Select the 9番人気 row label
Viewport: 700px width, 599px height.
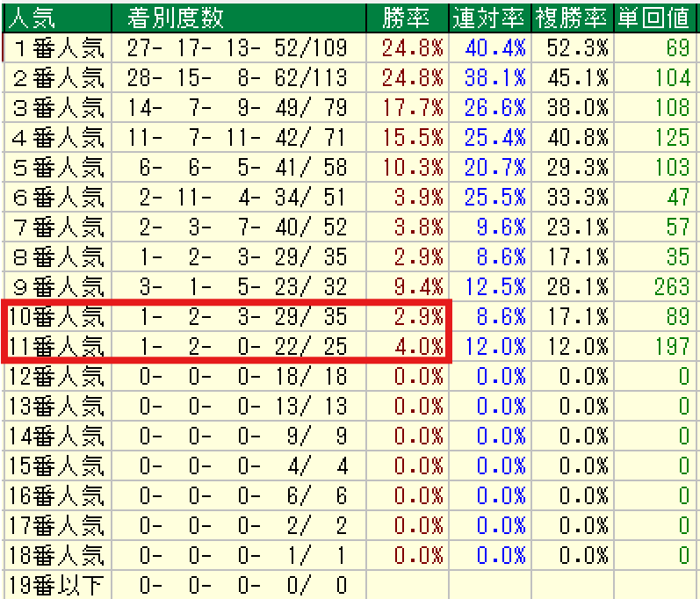coord(58,287)
